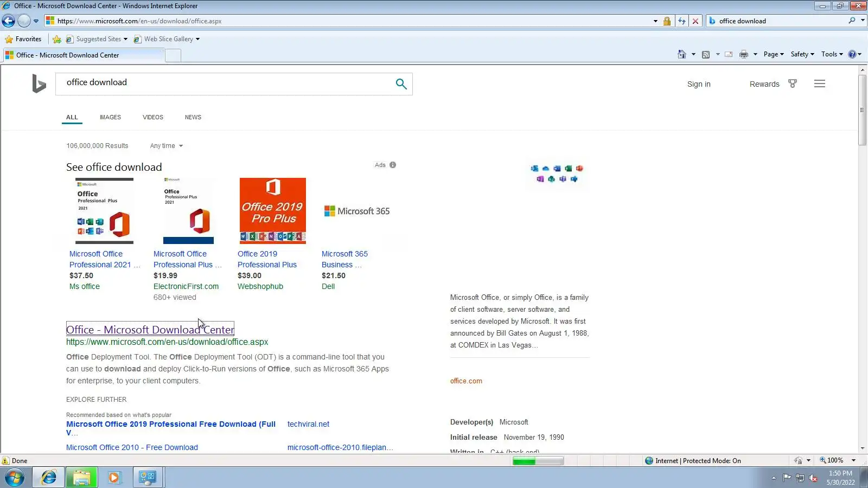The height and width of the screenshot is (488, 868).
Task: Click the Microsoft 365 logo thumbnail
Action: tap(357, 211)
